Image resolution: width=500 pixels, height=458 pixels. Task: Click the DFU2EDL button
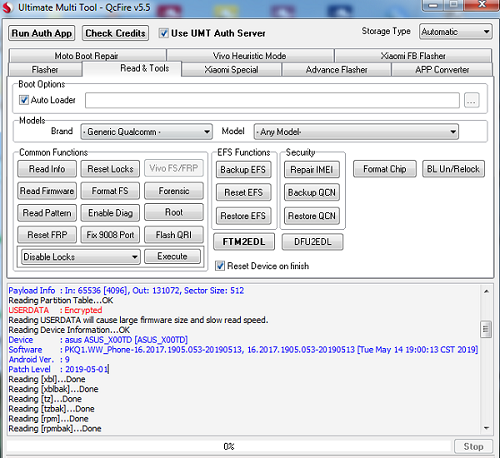313,242
